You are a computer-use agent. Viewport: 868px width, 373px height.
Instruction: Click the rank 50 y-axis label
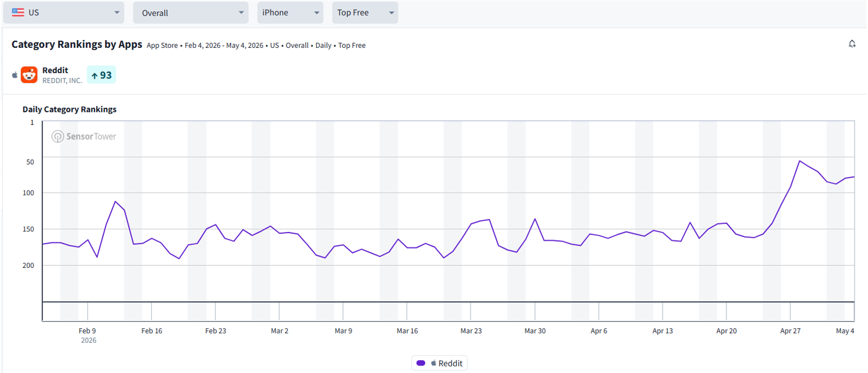(30, 162)
